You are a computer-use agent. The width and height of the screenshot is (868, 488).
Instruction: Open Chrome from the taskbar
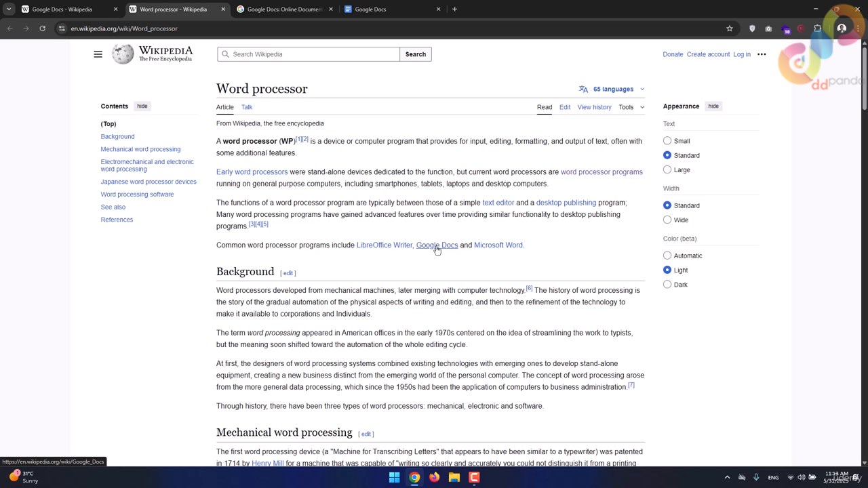tap(414, 477)
